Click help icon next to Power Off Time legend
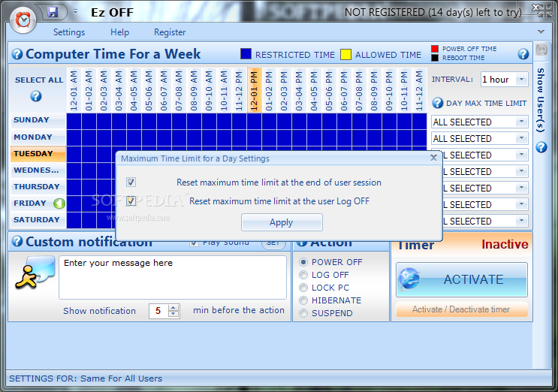 click(x=523, y=54)
